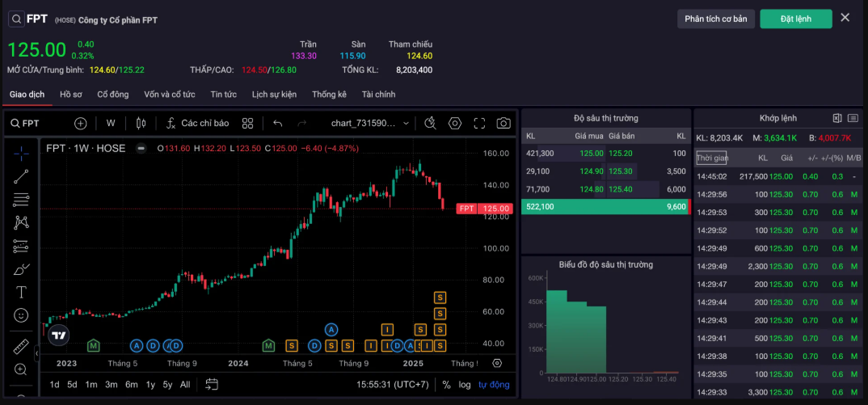Open the emoji sticker tool
The image size is (868, 405).
(21, 315)
